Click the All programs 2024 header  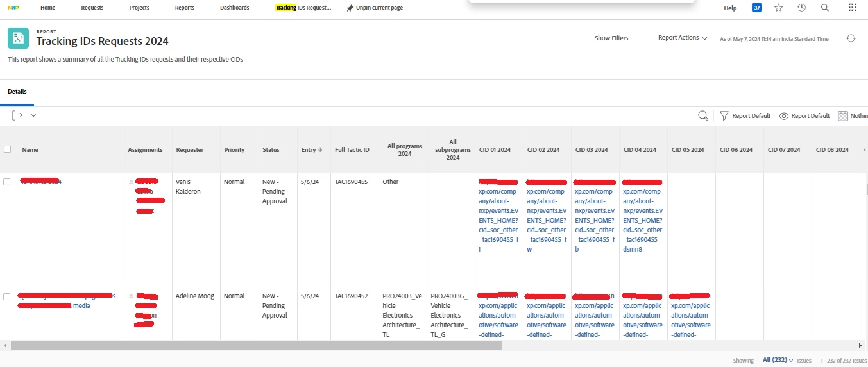point(404,149)
